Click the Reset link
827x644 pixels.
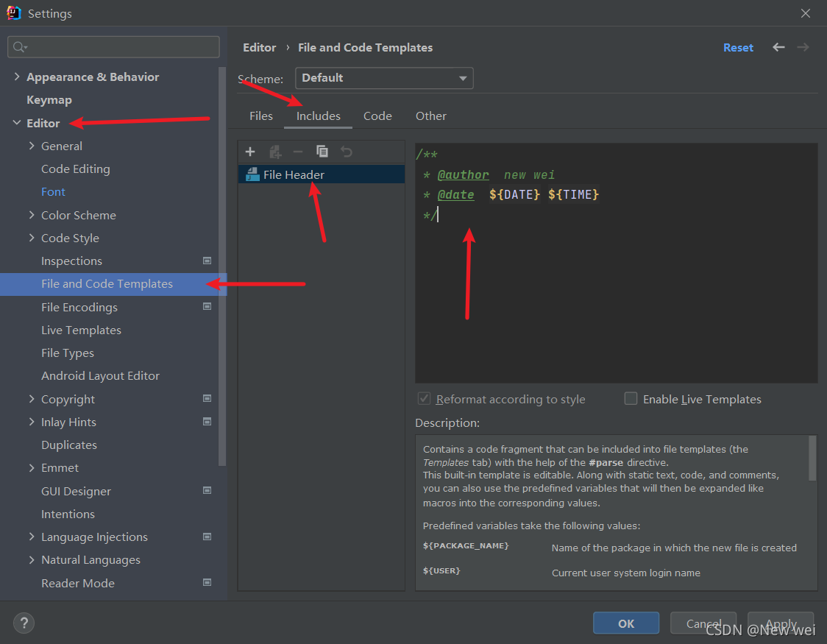[x=738, y=47]
